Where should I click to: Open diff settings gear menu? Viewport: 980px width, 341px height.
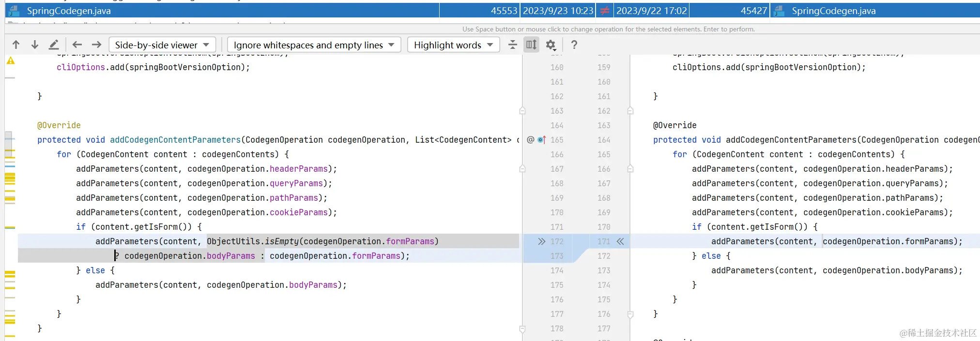(551, 45)
